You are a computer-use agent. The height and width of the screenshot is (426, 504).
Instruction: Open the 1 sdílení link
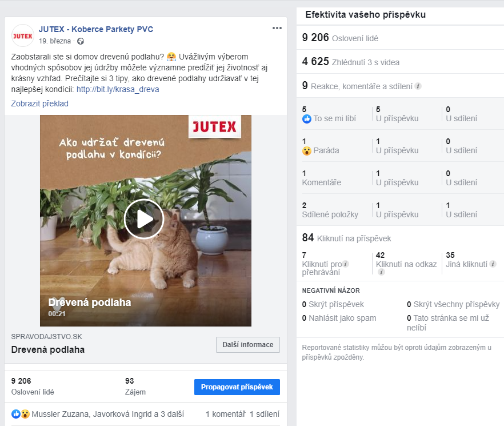[265, 414]
